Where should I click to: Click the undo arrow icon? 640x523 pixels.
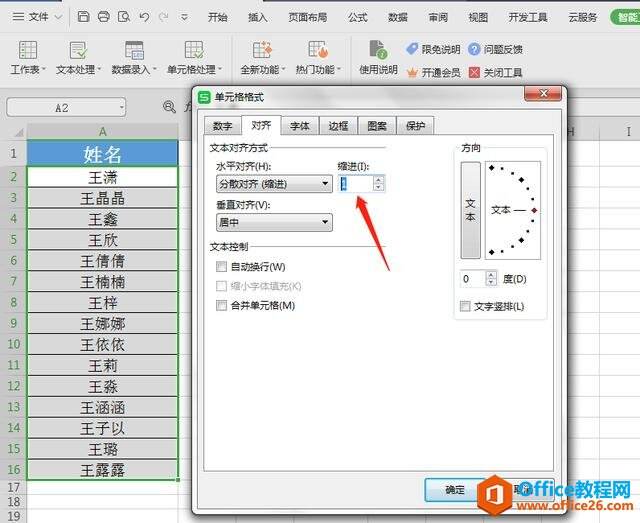(144, 17)
